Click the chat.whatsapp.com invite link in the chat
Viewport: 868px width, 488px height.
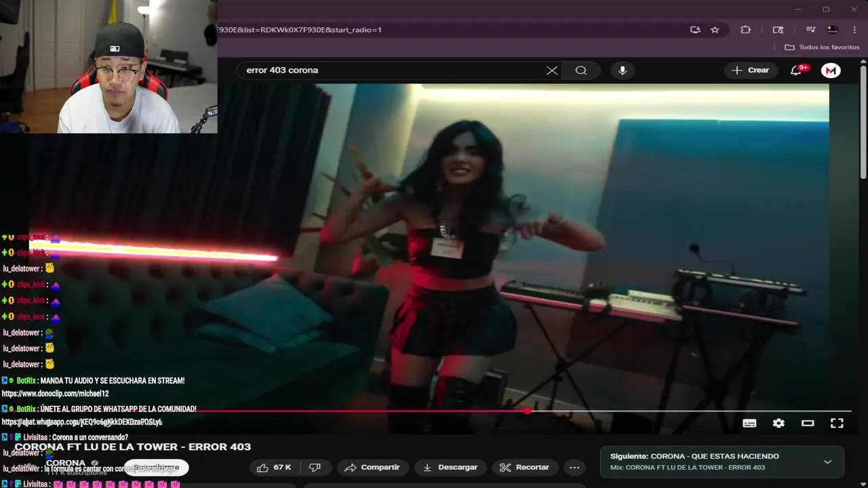click(82, 422)
